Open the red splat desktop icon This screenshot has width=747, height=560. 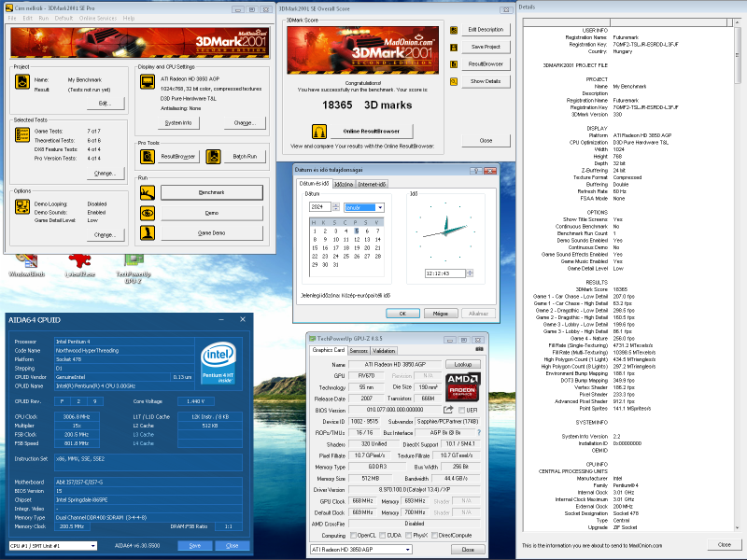coord(79,265)
